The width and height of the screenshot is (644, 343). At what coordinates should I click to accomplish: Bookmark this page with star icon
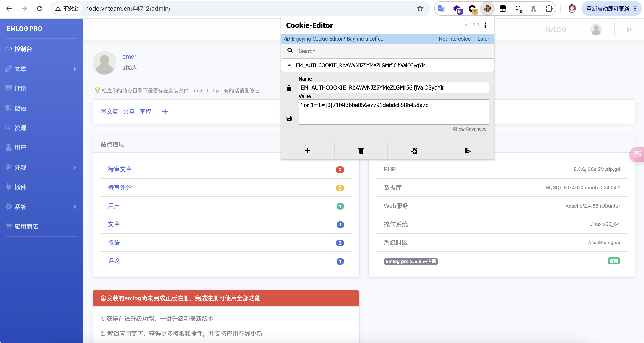[x=420, y=9]
